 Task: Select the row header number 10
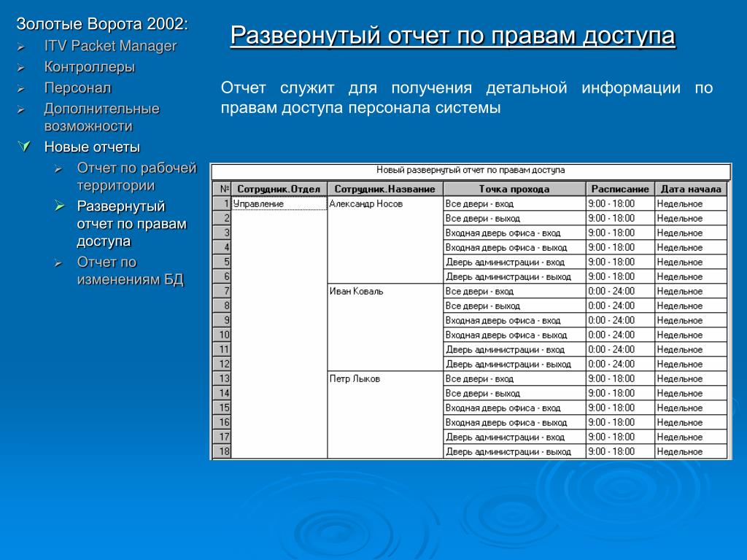pos(222,335)
